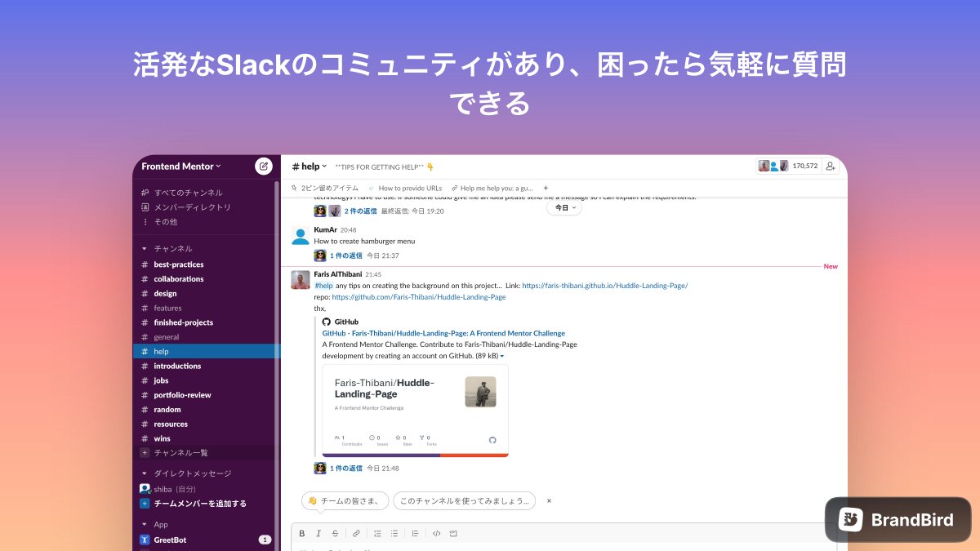Collapse the App section in sidebar
The height and width of the screenshot is (551, 980).
tap(145, 525)
